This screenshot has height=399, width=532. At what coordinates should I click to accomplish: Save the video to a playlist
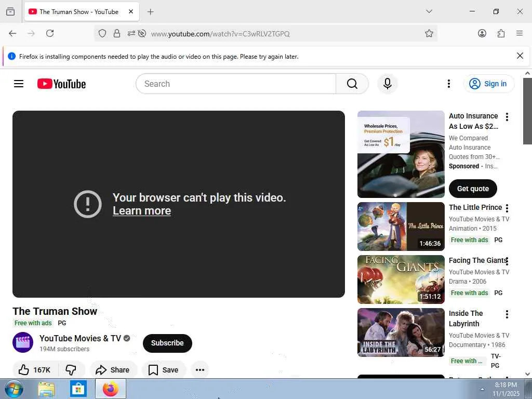tap(164, 370)
